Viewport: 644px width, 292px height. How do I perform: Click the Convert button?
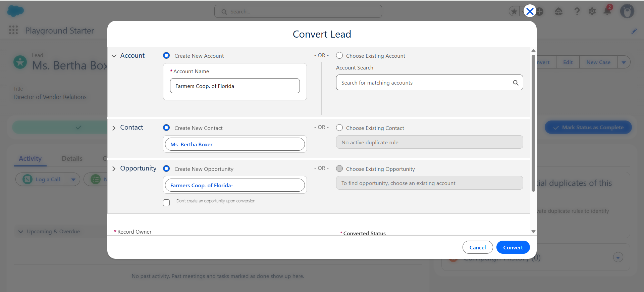(x=513, y=247)
